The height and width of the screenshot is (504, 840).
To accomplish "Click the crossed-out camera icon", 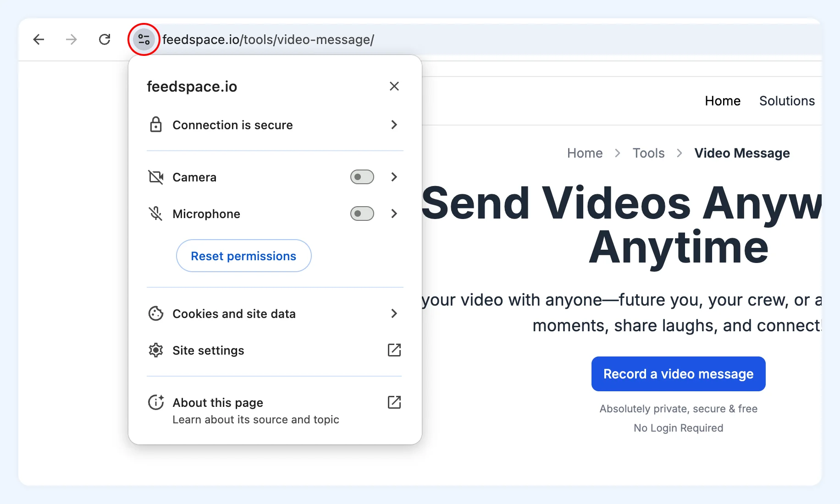I will pos(156,177).
